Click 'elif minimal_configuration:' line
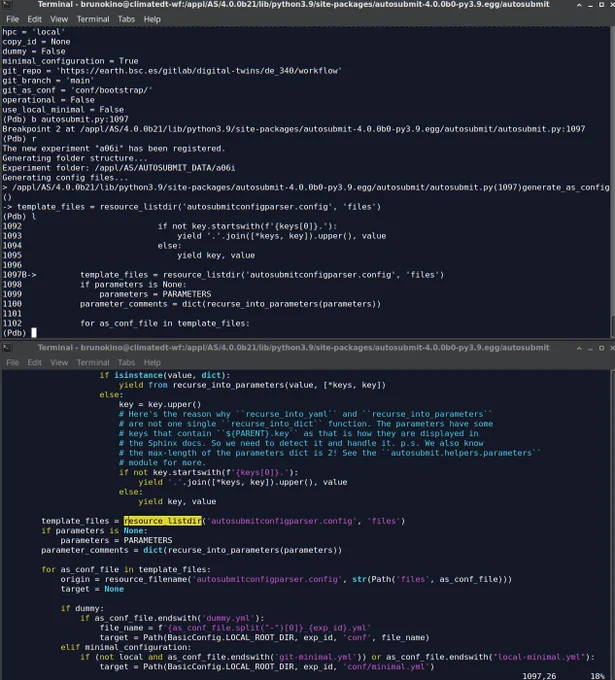Viewport: 615px width, 680px height. (x=126, y=647)
